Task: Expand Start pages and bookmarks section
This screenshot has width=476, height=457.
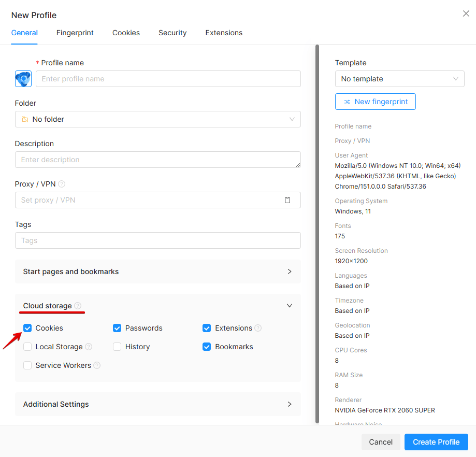Action: 158,272
